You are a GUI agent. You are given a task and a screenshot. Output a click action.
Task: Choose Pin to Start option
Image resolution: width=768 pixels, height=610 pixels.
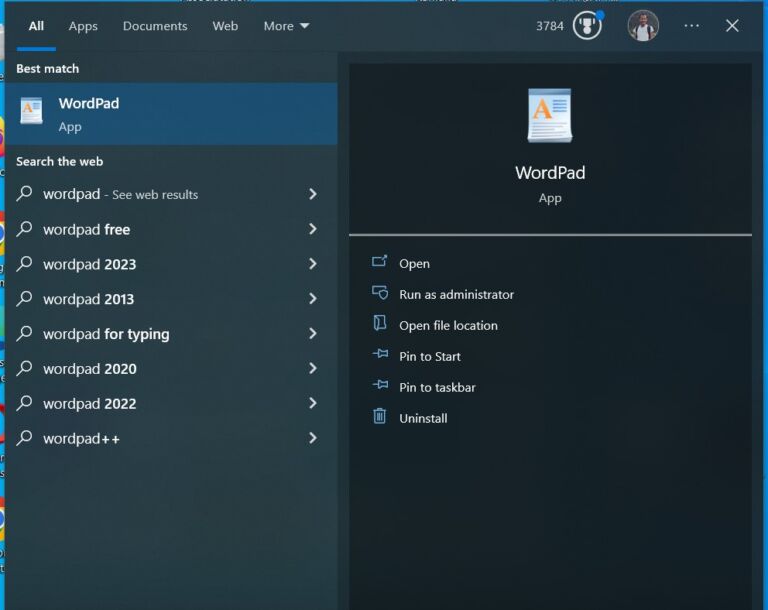coord(430,356)
